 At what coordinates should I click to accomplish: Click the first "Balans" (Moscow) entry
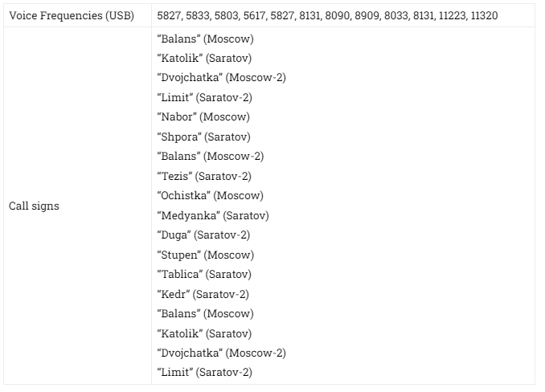(206, 39)
